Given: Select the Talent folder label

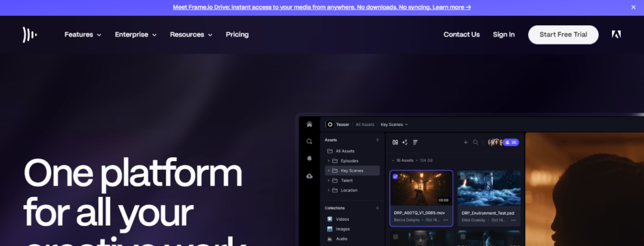Looking at the screenshot, I should tap(347, 181).
